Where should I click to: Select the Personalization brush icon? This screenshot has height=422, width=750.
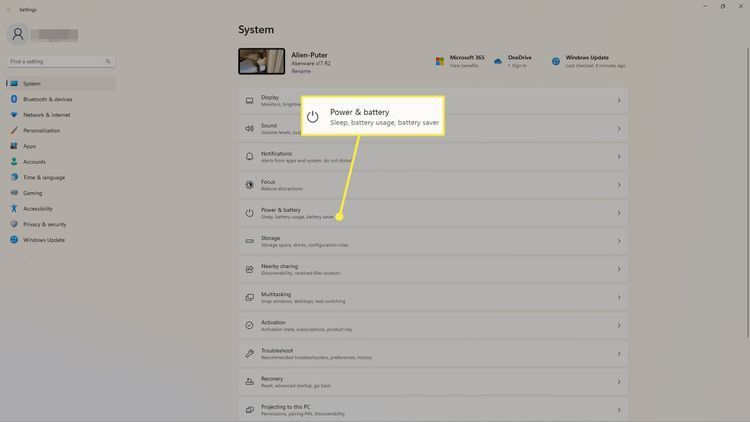coord(14,130)
